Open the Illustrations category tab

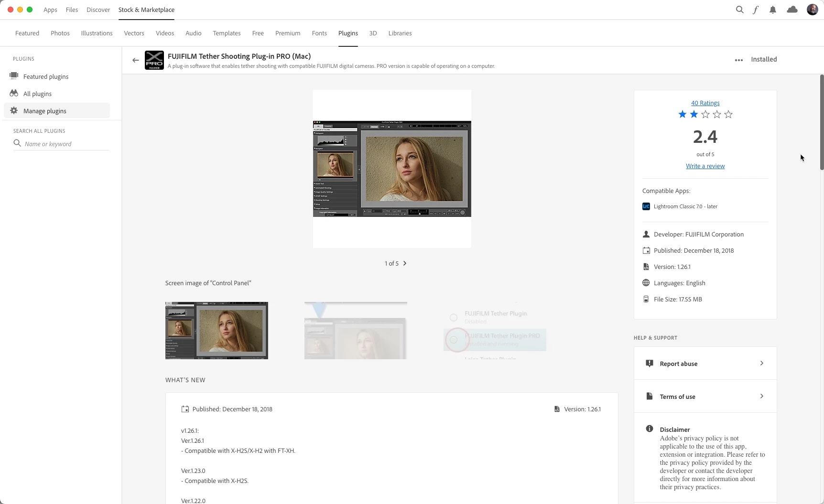[x=97, y=33]
